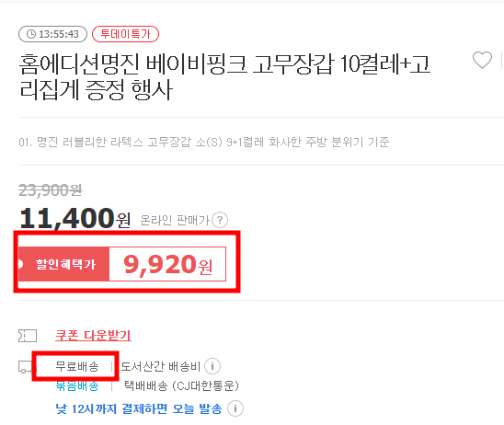Viewport: 504px width, 425px height.
Task: Click 낮 12시까지 결제하면 오늘 발송 link
Action: 139,408
